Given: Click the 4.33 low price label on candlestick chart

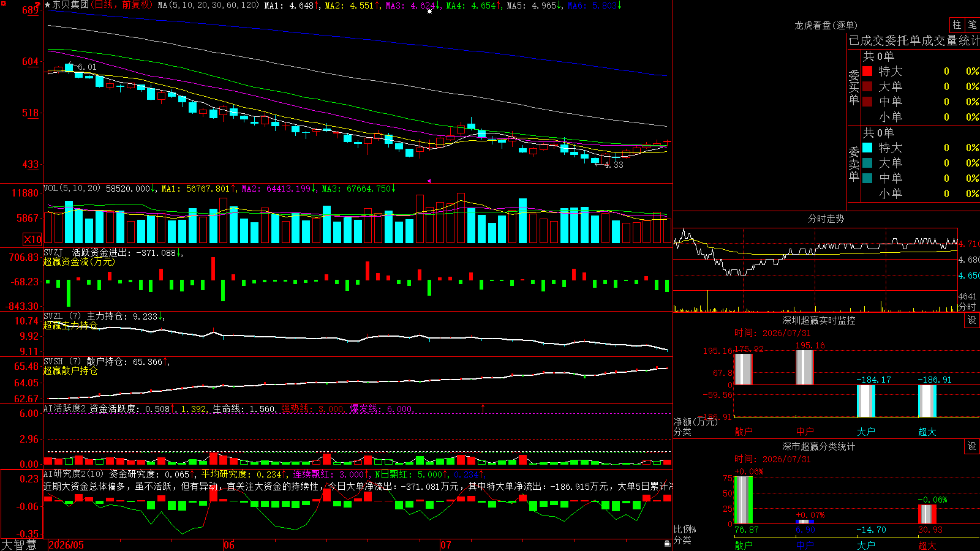Looking at the screenshot, I should click(x=613, y=165).
